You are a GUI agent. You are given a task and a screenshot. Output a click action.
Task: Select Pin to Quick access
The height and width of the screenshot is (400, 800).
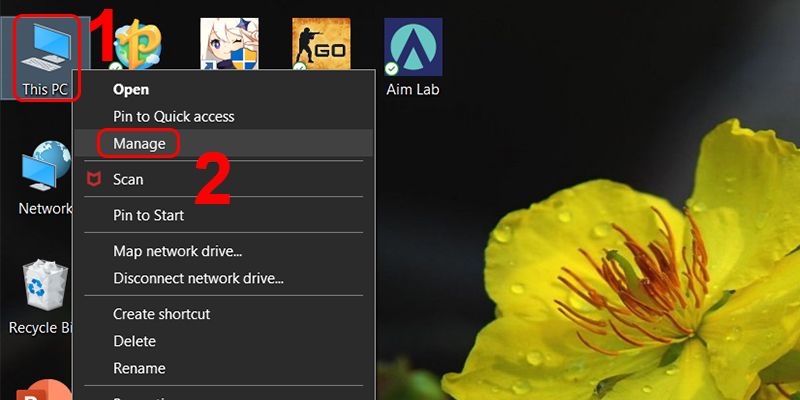click(x=173, y=116)
